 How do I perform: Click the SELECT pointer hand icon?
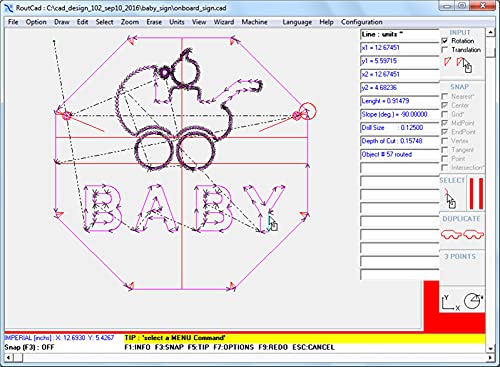[449, 198]
